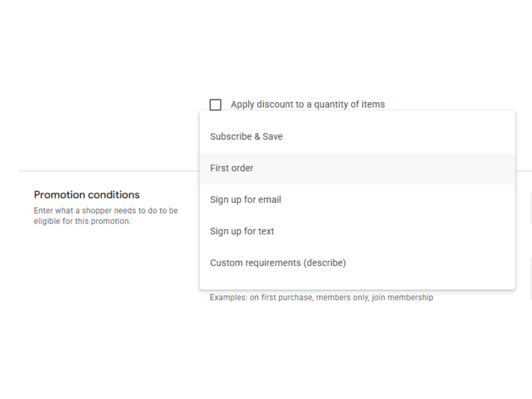Pick 'Sign up for email' condition

(x=357, y=200)
